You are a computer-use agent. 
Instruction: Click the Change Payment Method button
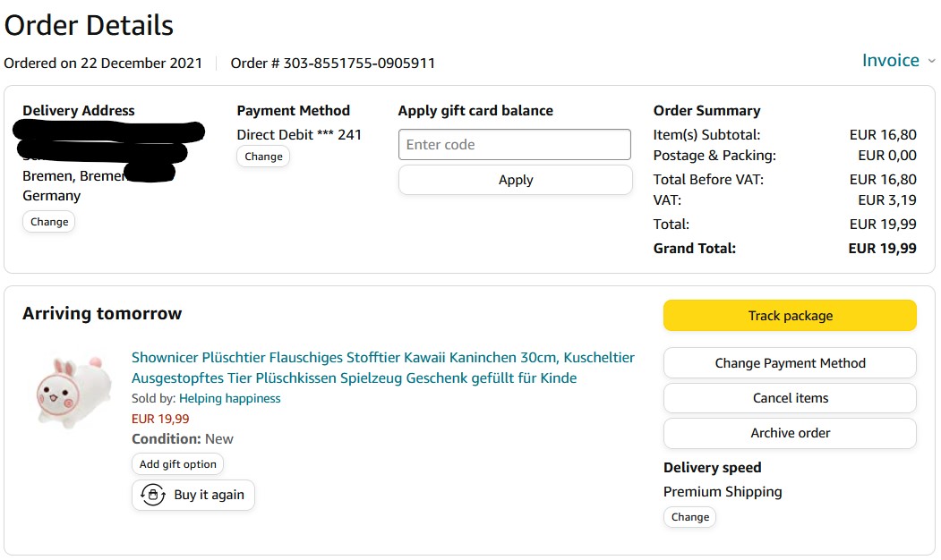pos(790,363)
